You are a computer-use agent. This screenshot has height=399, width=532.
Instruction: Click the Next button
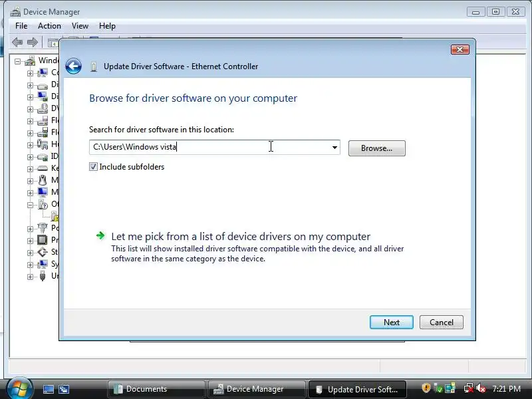[x=392, y=322]
